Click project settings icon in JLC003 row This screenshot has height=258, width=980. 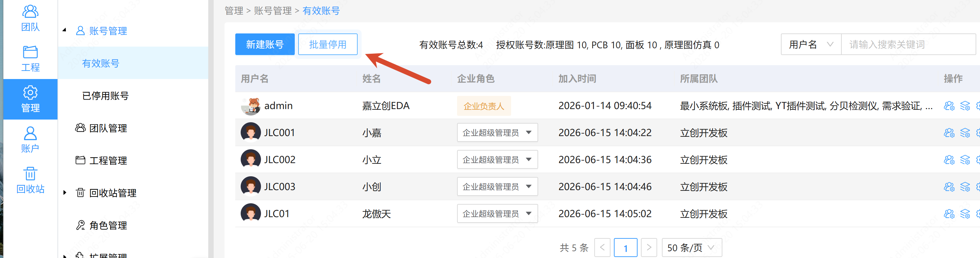tap(965, 186)
